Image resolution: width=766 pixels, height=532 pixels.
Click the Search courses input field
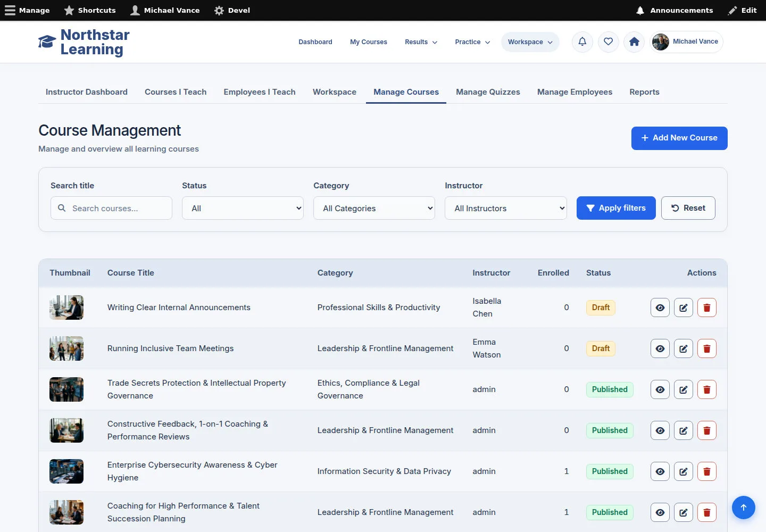pyautogui.click(x=111, y=208)
